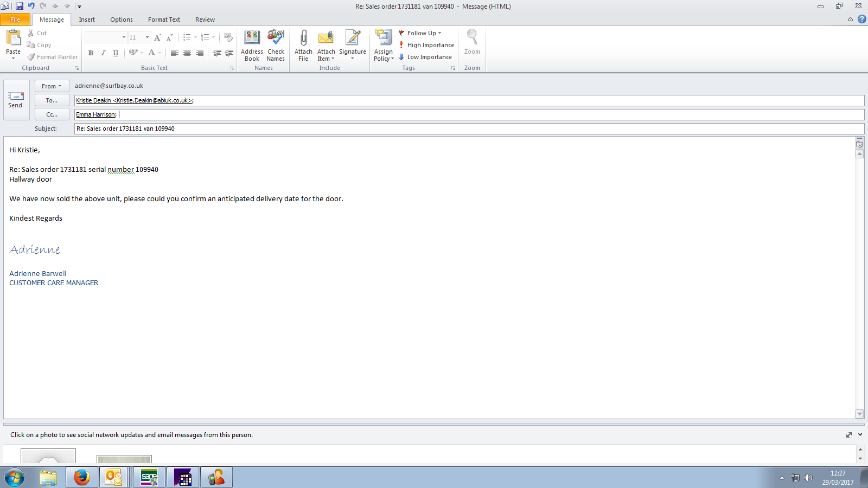The width and height of the screenshot is (868, 488).
Task: Click the Cc field with Emma Harrison
Action: click(469, 114)
